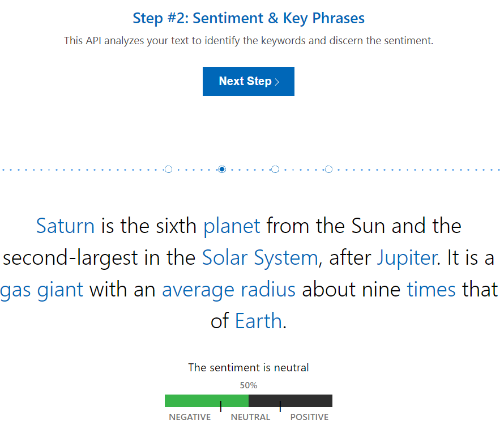Click the chevron arrow in Next Step

pyautogui.click(x=277, y=82)
